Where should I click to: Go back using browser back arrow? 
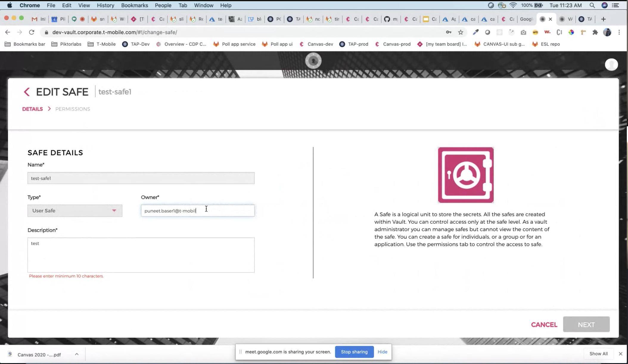8,32
